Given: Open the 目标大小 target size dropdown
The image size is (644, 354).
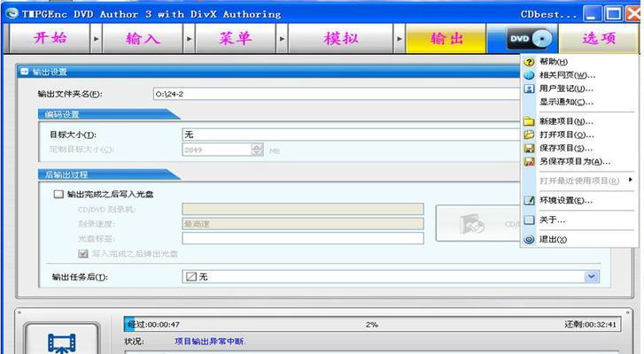Looking at the screenshot, I should click(x=351, y=135).
